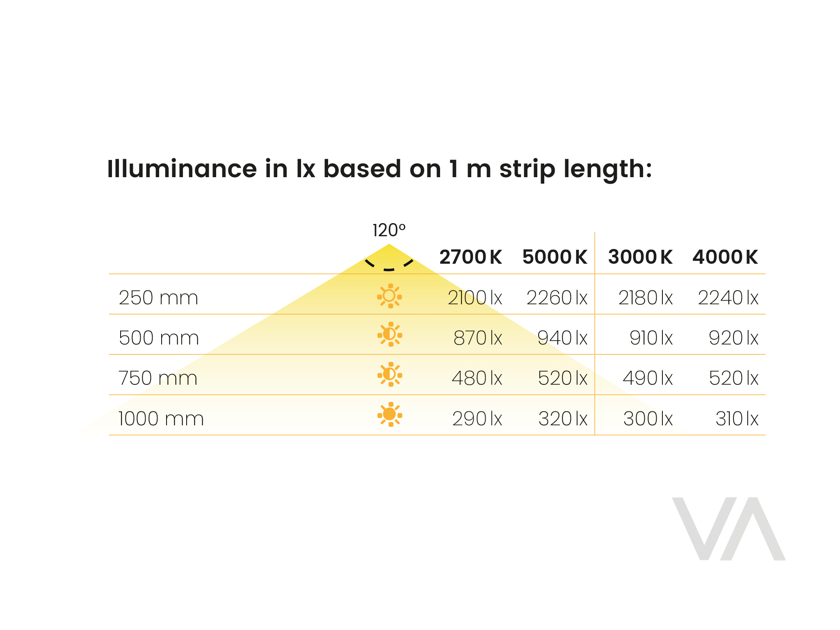The image size is (840, 630).
Task: Click the 250 mm row label
Action: (x=158, y=298)
